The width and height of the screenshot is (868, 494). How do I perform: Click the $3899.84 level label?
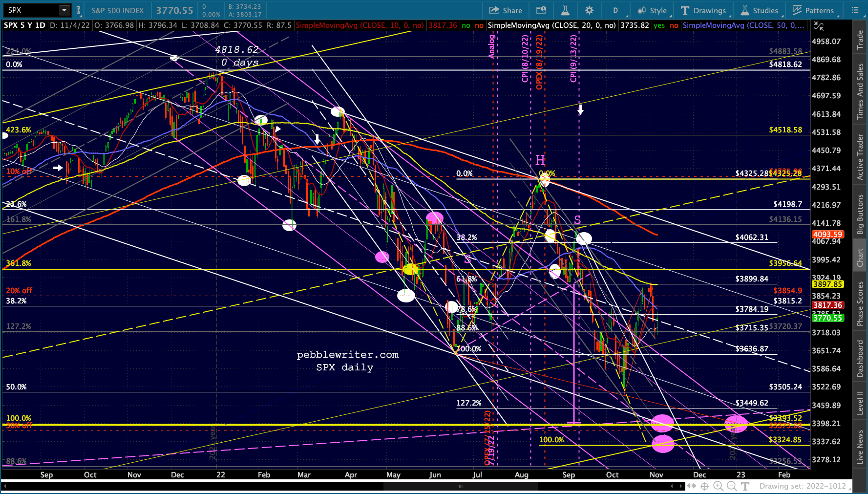click(x=752, y=279)
